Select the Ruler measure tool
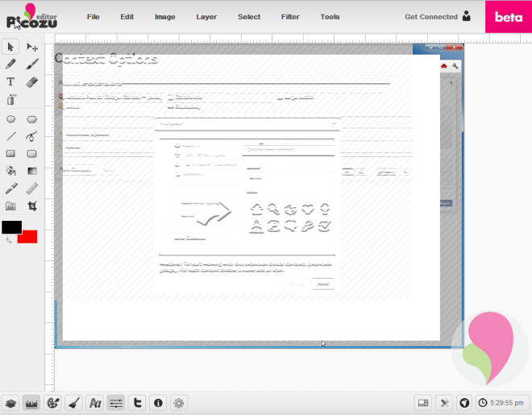 [x=32, y=189]
